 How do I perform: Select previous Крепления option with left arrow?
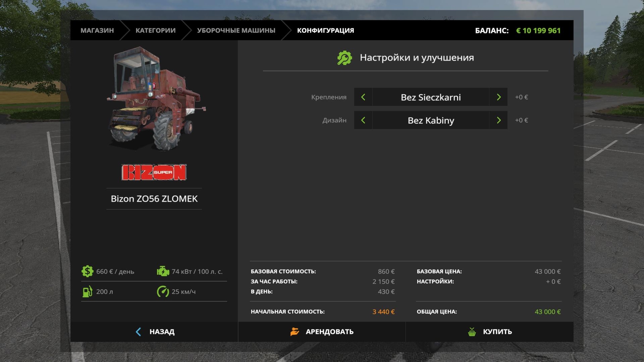(363, 97)
